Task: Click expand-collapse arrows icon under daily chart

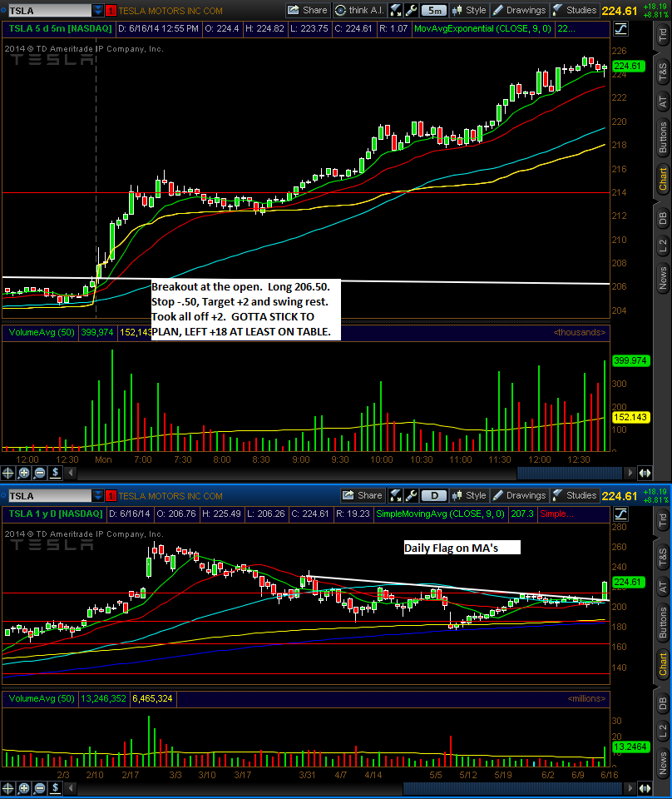Action: click(x=645, y=789)
